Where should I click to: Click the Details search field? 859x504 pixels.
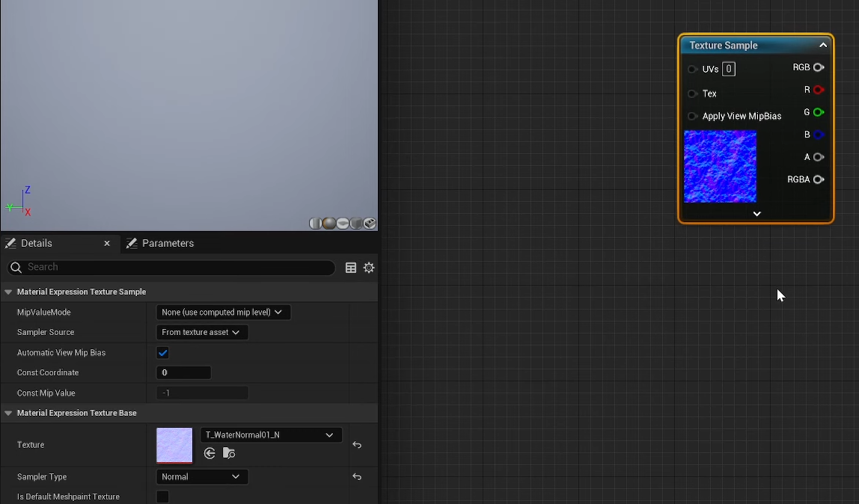pyautogui.click(x=171, y=267)
